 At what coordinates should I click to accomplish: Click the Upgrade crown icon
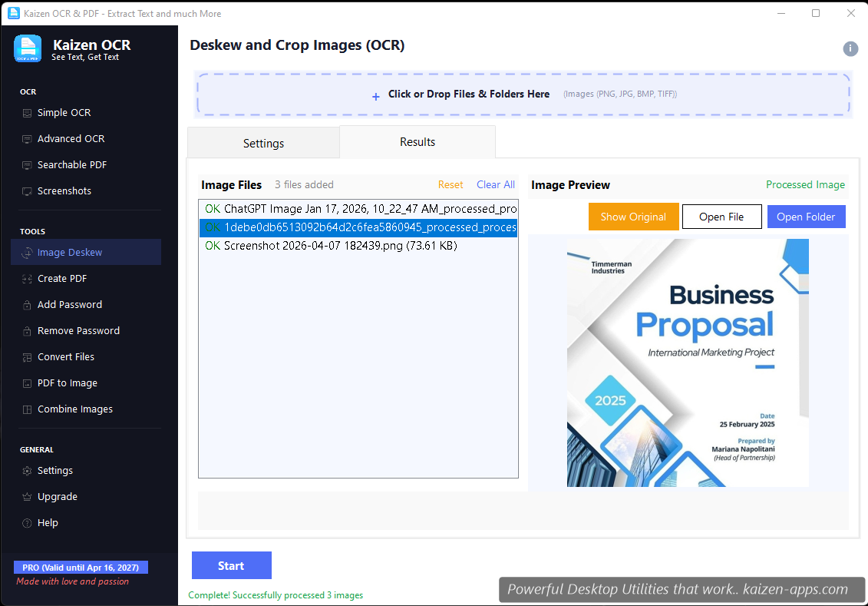(x=28, y=497)
